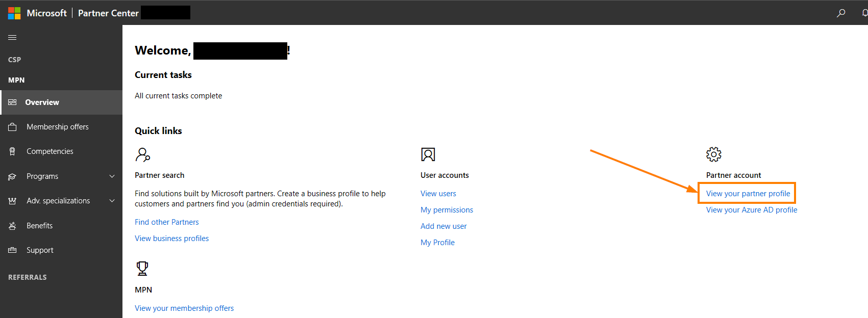Screen dimensions: 868x318
Task: Click the User accounts heading text
Action: [444, 175]
